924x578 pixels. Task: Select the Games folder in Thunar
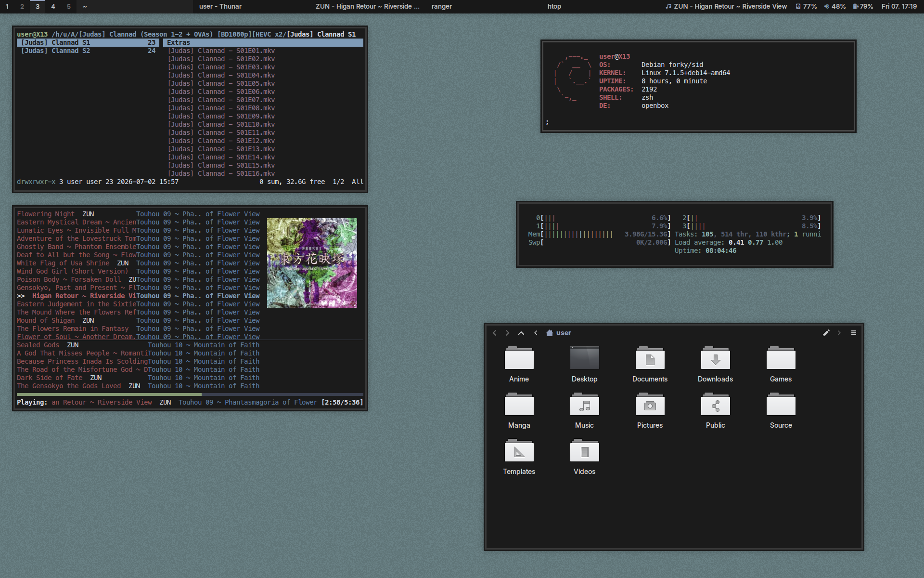(781, 364)
